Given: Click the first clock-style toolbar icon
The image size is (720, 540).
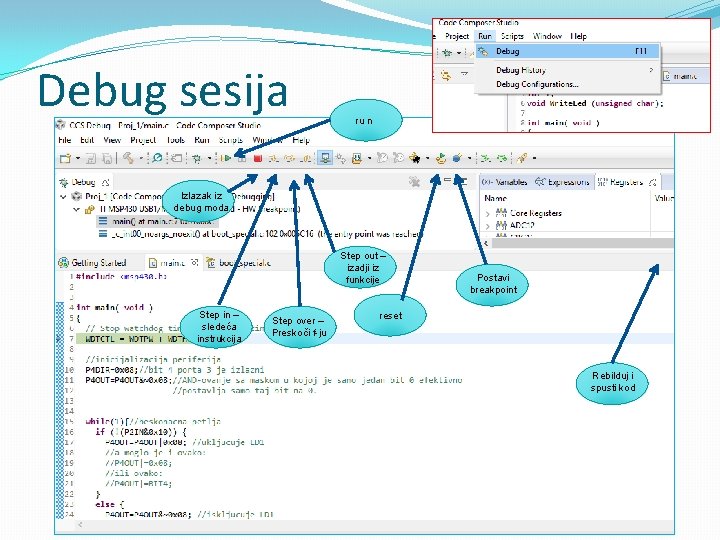Looking at the screenshot, I should click(x=382, y=158).
